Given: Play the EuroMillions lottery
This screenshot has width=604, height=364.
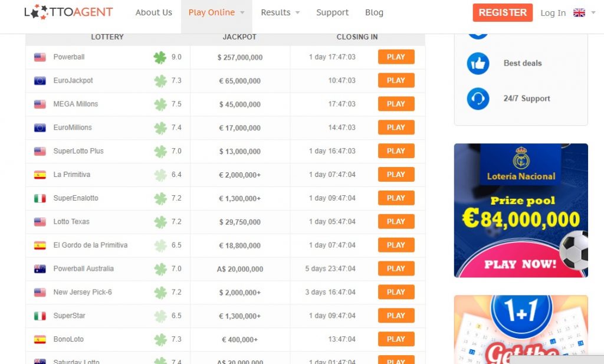Looking at the screenshot, I should click(x=396, y=127).
